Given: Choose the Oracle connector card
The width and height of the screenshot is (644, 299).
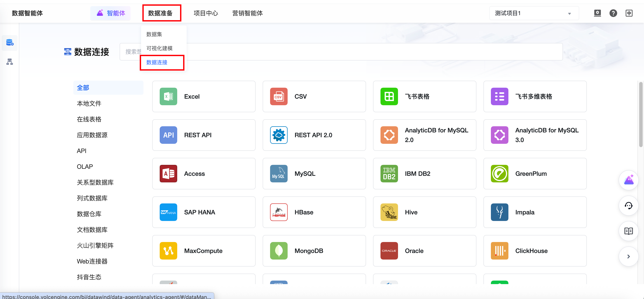Looking at the screenshot, I should pos(424,251).
